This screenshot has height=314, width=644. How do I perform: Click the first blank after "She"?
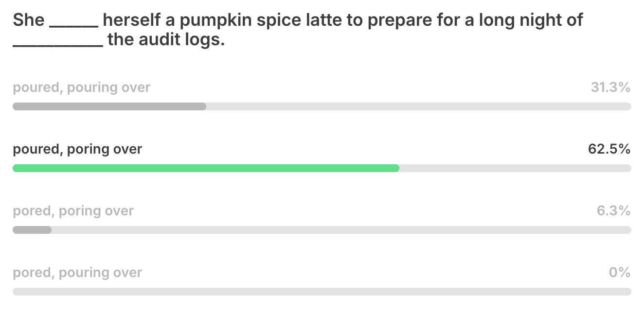(74, 23)
